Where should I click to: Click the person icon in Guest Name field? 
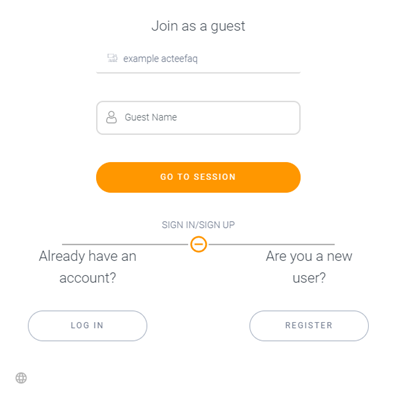[x=111, y=117]
